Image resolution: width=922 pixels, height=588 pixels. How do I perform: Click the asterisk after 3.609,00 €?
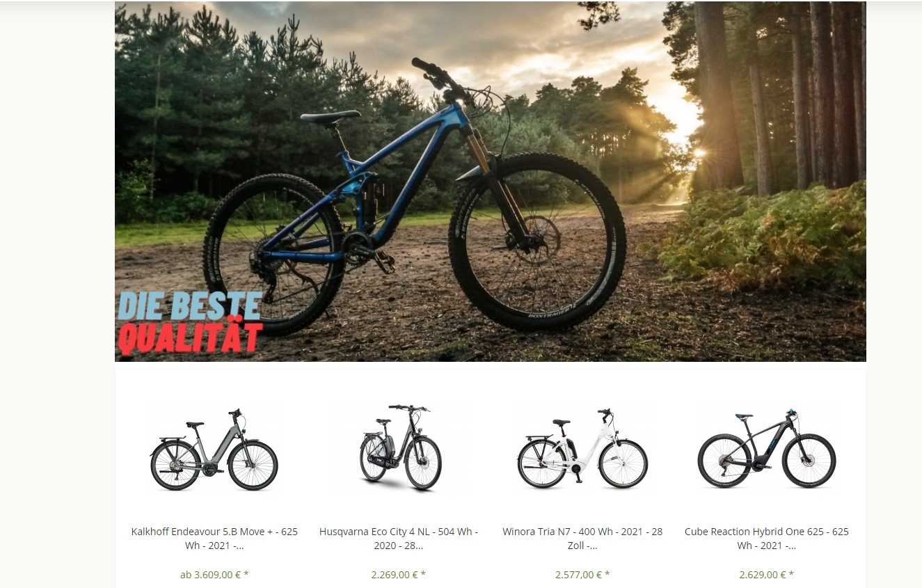(246, 575)
